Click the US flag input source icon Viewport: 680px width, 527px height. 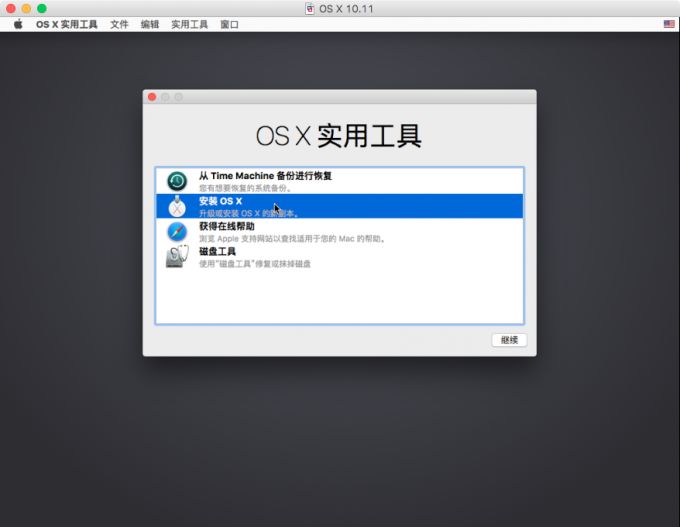pyautogui.click(x=669, y=24)
